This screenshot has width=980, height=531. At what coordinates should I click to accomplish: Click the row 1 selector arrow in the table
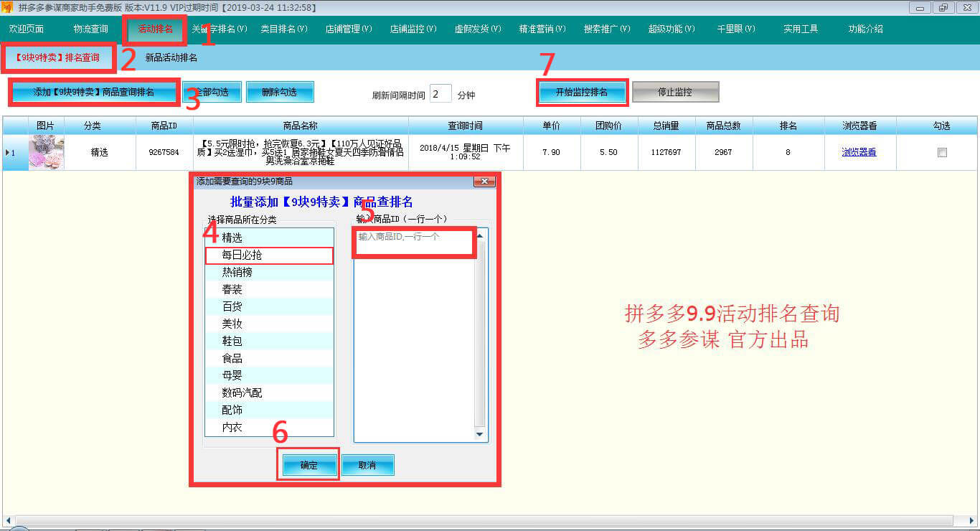coord(9,152)
